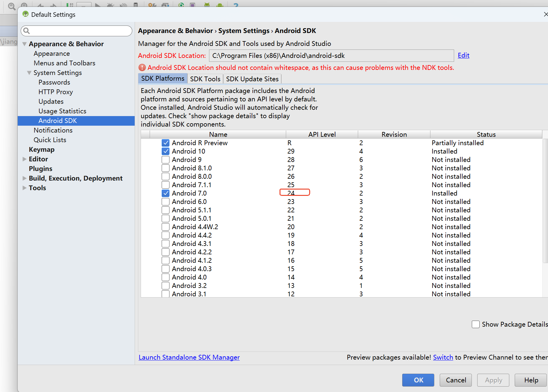Click the magnifier icon in the settings search box
548x392 pixels.
click(x=26, y=31)
